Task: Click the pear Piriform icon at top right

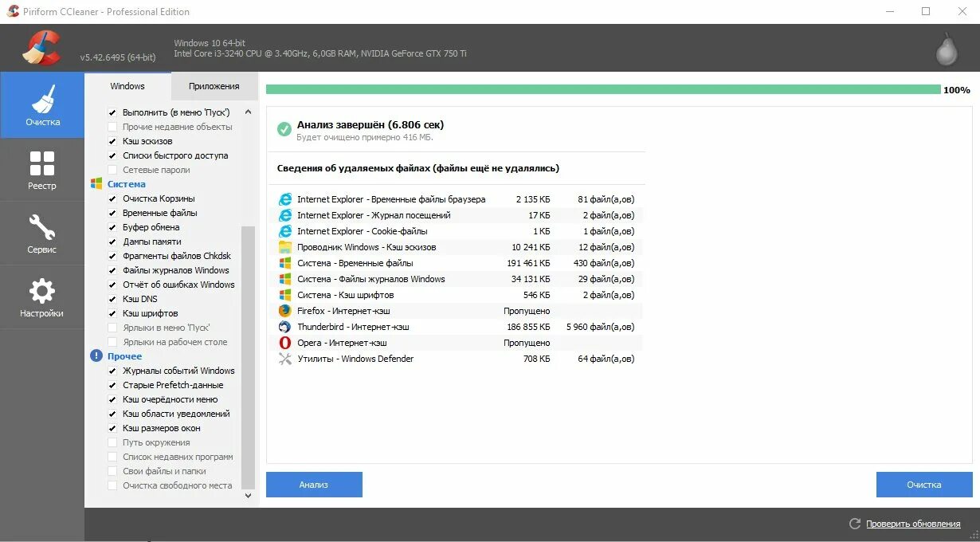Action: (x=946, y=49)
